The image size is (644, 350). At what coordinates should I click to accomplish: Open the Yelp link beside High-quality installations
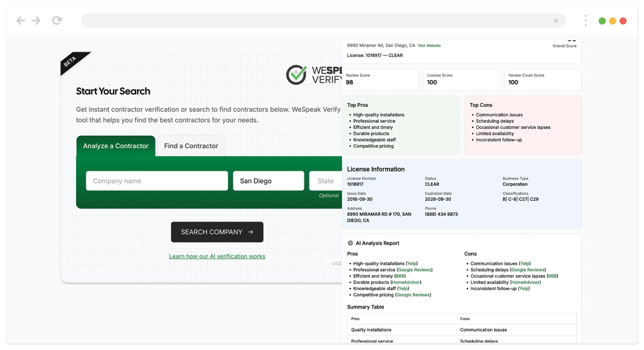pyautogui.click(x=411, y=263)
